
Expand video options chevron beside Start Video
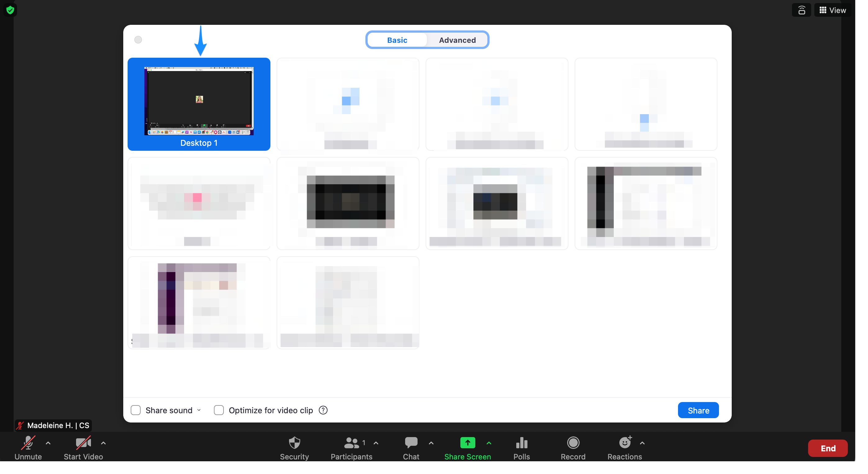tap(103, 443)
